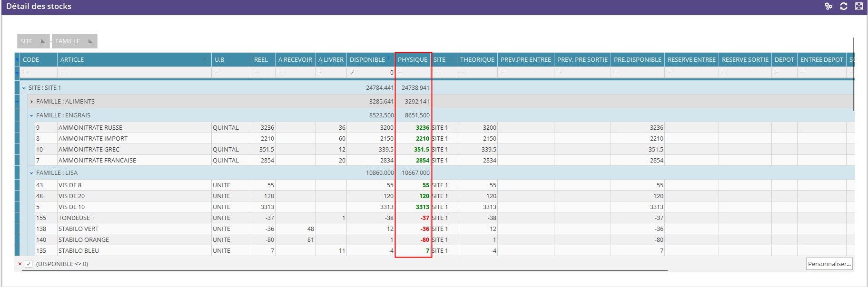Click the FAMILLE grouping chip

pyautogui.click(x=74, y=41)
